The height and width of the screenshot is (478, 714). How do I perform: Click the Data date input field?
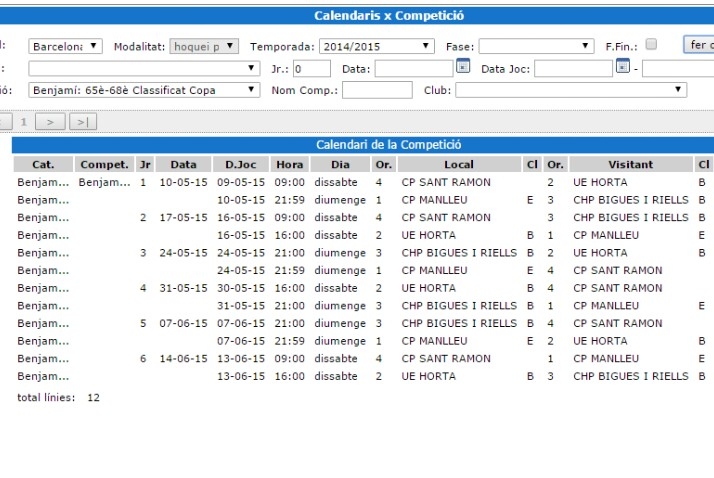[x=413, y=69]
